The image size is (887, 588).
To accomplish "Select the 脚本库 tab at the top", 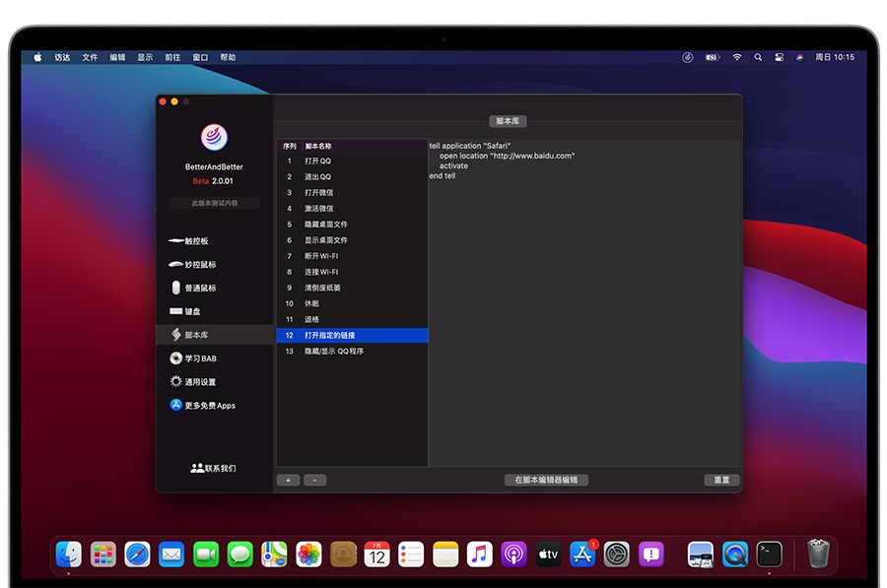I will coord(508,121).
